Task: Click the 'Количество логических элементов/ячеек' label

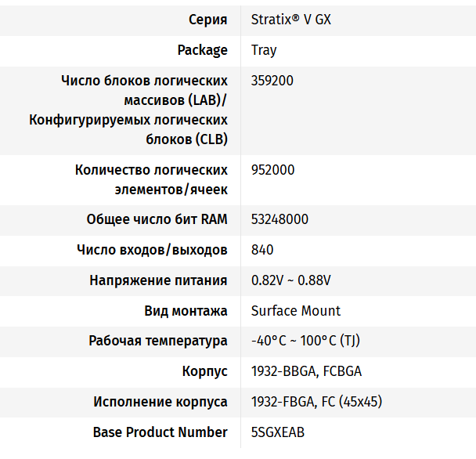Action: click(151, 179)
